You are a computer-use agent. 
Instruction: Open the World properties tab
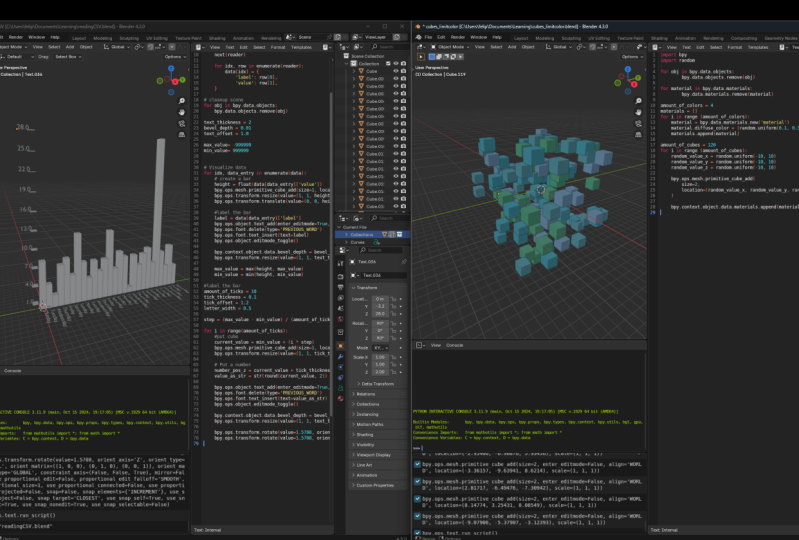pyautogui.click(x=340, y=319)
